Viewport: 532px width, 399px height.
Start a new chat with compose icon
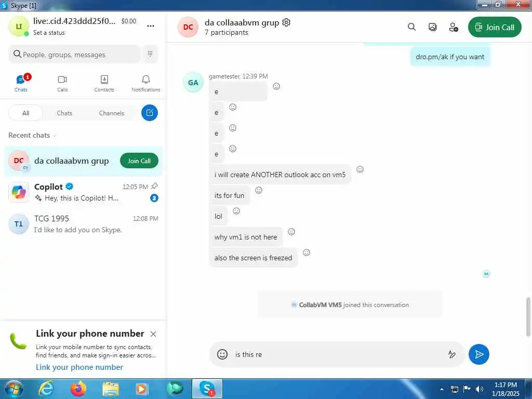pyautogui.click(x=150, y=113)
